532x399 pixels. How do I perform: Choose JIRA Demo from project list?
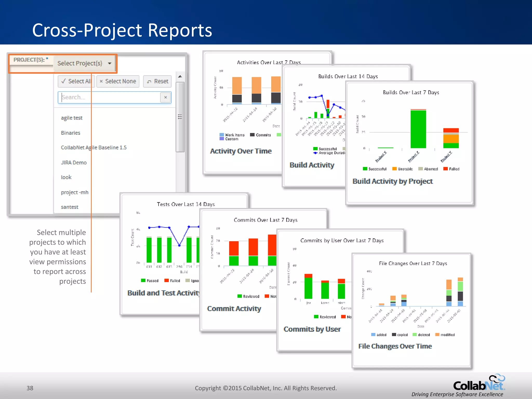pyautogui.click(x=74, y=163)
